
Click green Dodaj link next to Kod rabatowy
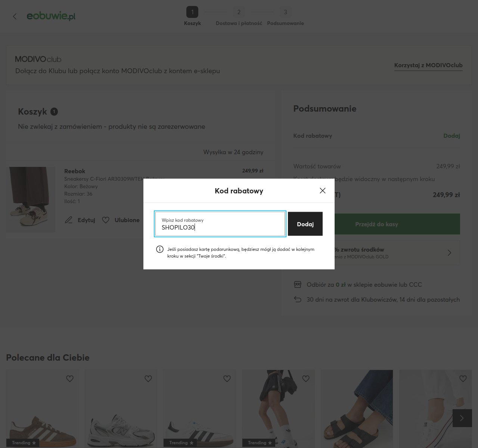coord(451,136)
